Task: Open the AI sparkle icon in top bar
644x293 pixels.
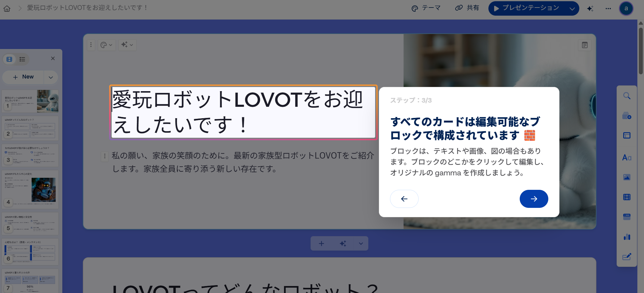Action: [x=590, y=8]
